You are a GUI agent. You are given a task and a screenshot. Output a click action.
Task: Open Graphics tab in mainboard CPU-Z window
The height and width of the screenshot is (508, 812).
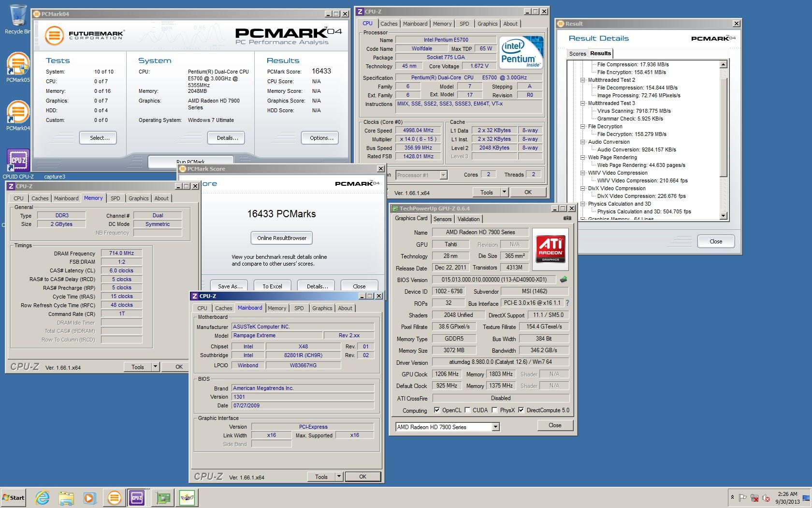[322, 308]
